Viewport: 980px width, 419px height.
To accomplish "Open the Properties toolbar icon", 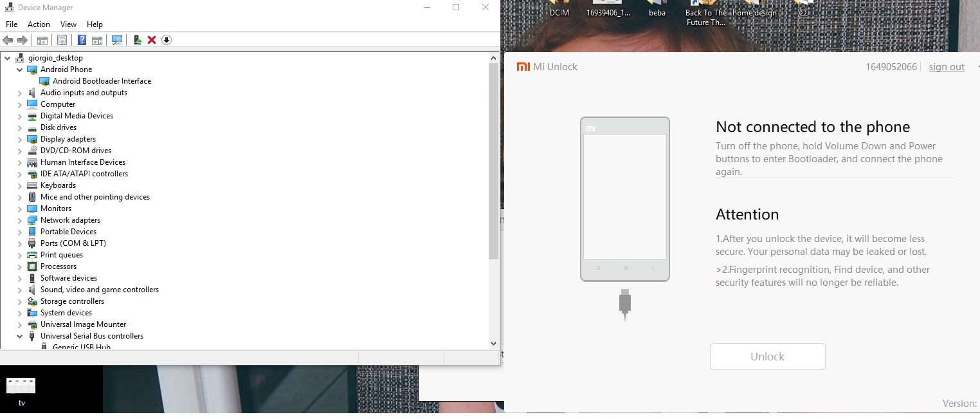I will (62, 40).
